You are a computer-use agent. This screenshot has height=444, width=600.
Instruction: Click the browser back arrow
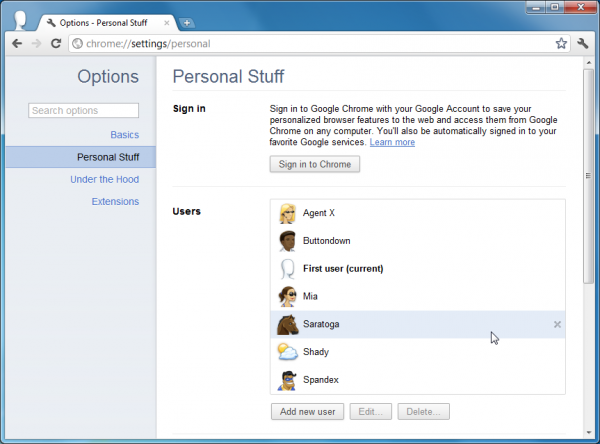(x=17, y=44)
